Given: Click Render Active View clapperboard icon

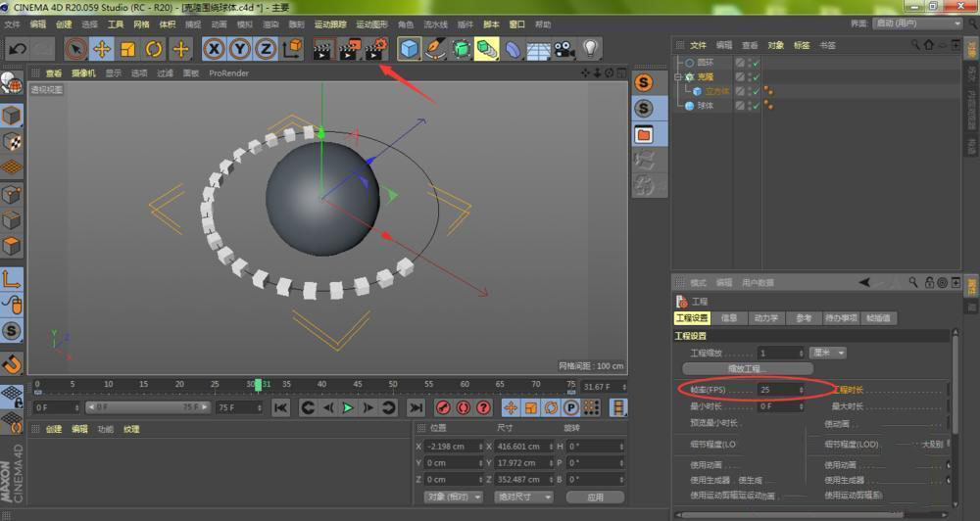Looking at the screenshot, I should click(x=322, y=49).
